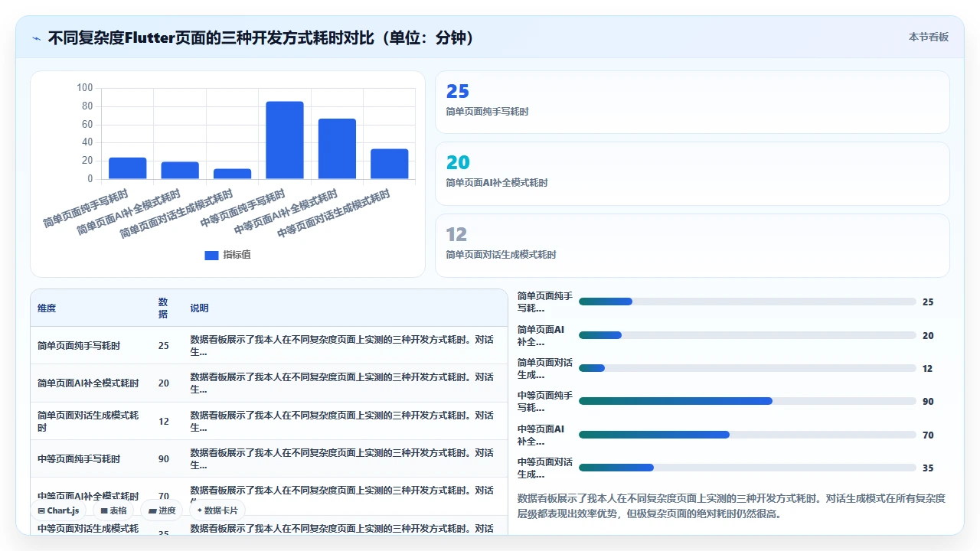
Task: Open the 简单页面AI补全模式耗时 stat card
Action: 692,174
